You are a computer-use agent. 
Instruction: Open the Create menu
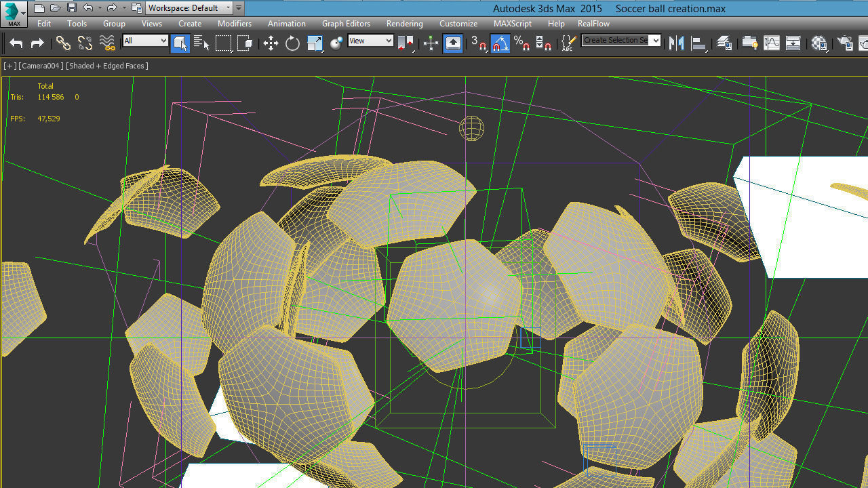pyautogui.click(x=190, y=23)
